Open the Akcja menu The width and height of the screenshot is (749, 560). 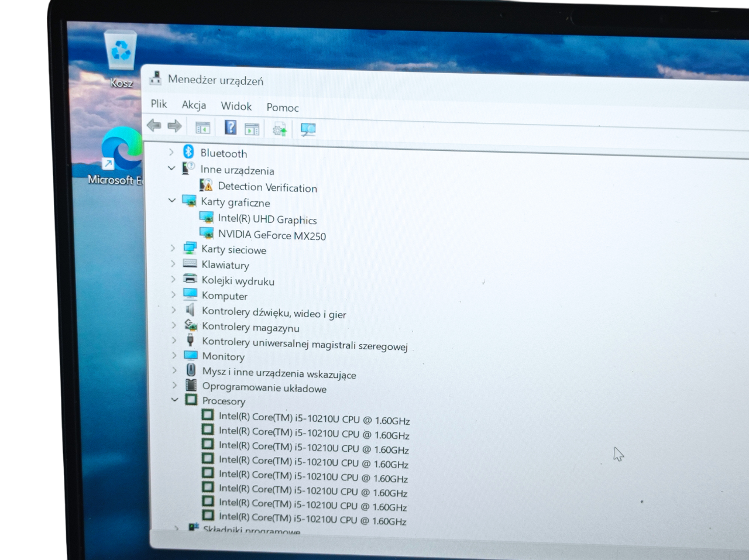pyautogui.click(x=194, y=105)
